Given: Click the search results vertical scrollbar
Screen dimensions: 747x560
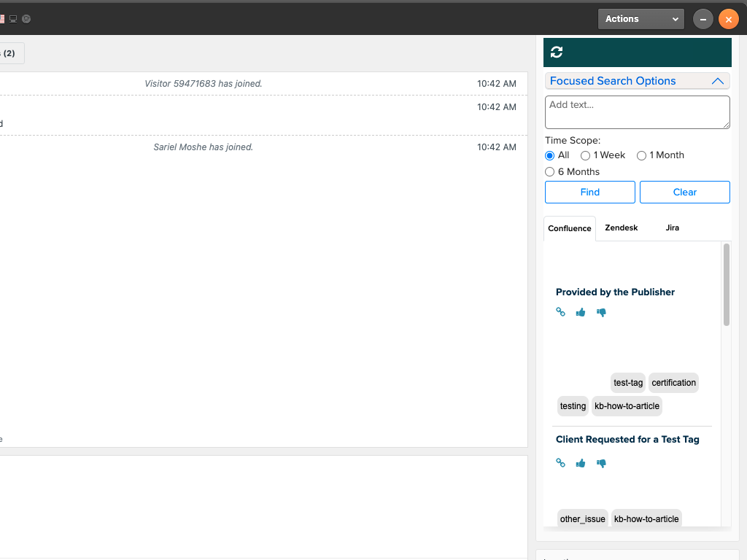Looking at the screenshot, I should (726, 285).
